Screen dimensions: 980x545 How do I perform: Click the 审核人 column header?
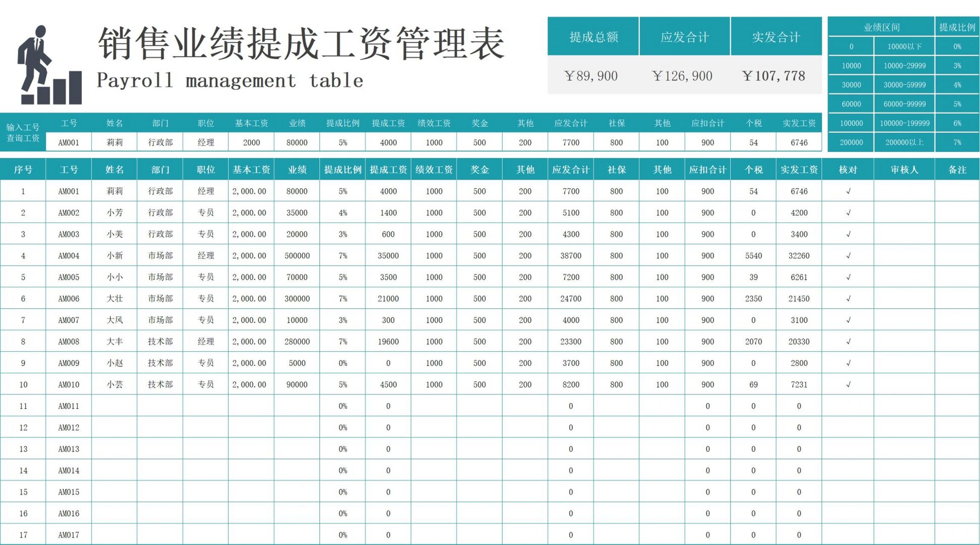tap(904, 169)
